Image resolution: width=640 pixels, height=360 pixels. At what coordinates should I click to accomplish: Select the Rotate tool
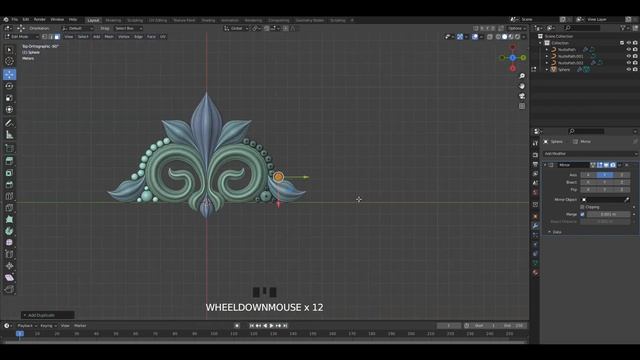point(9,86)
